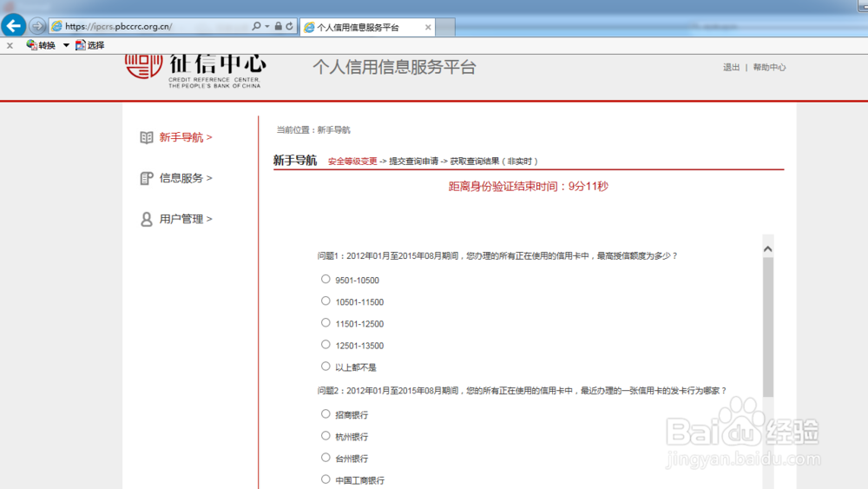This screenshot has width=868, height=489.
Task: Expand the 转换 dropdown arrow
Action: point(66,45)
